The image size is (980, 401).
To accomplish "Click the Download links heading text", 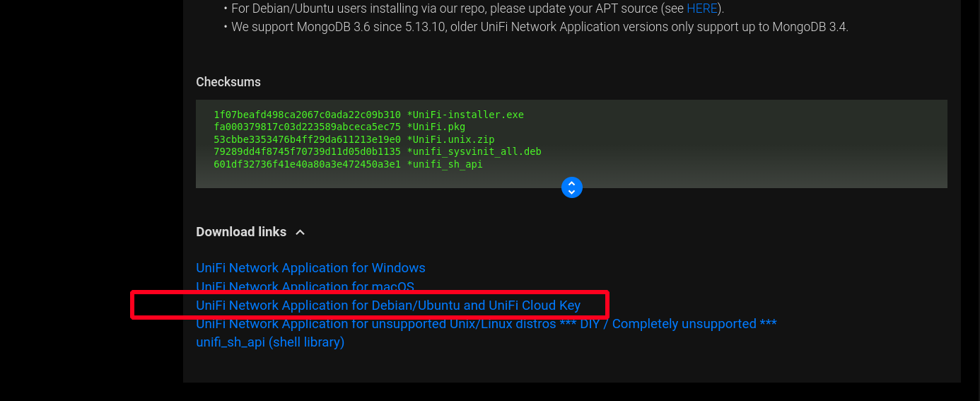I will tap(241, 232).
